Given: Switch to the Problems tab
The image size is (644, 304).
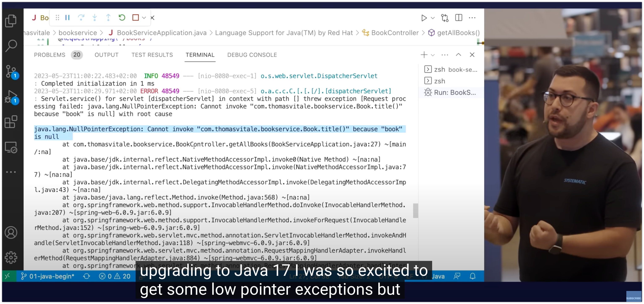Looking at the screenshot, I should [x=50, y=55].
